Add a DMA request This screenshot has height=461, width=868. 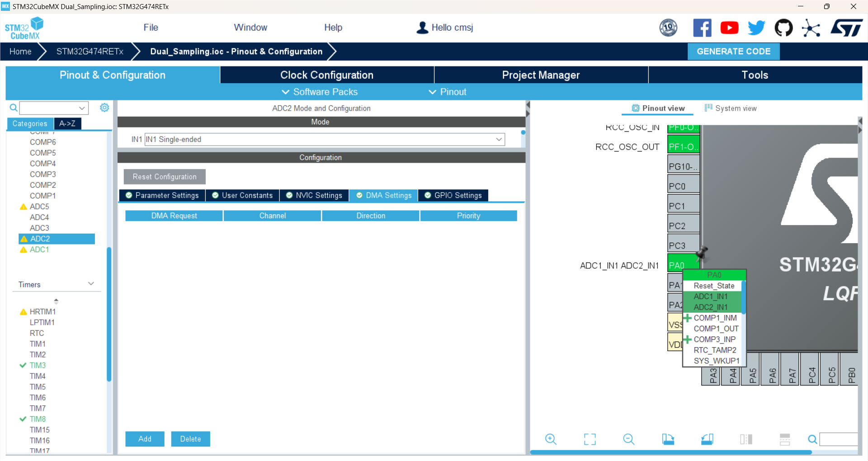[x=145, y=439]
